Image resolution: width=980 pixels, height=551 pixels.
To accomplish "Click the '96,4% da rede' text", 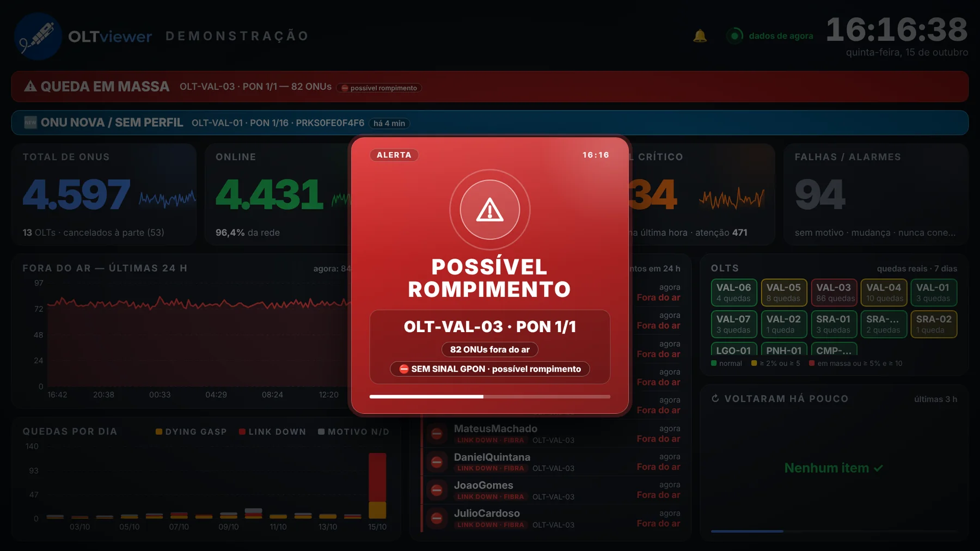I will coord(248,232).
